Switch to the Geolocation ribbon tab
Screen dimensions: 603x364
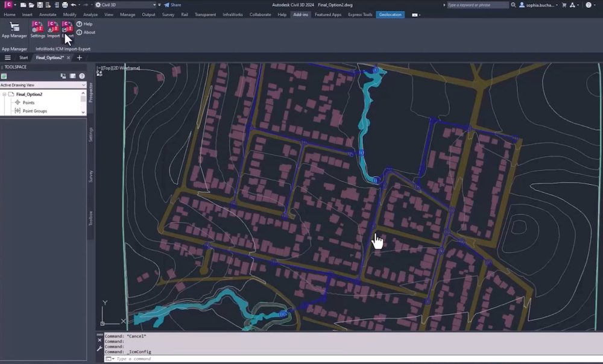pyautogui.click(x=390, y=14)
